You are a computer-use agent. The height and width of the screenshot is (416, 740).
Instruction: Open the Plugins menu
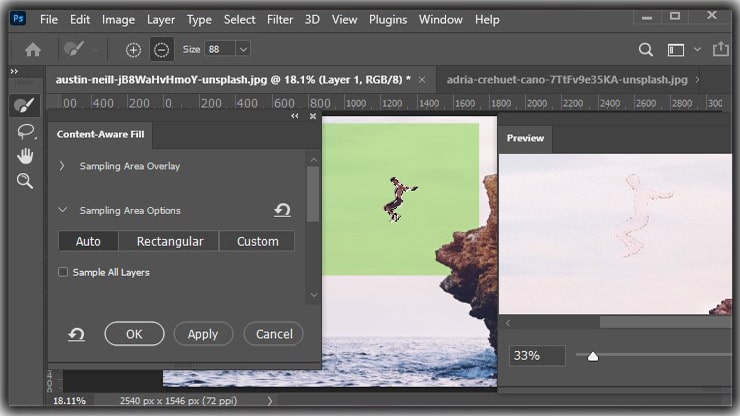[388, 20]
